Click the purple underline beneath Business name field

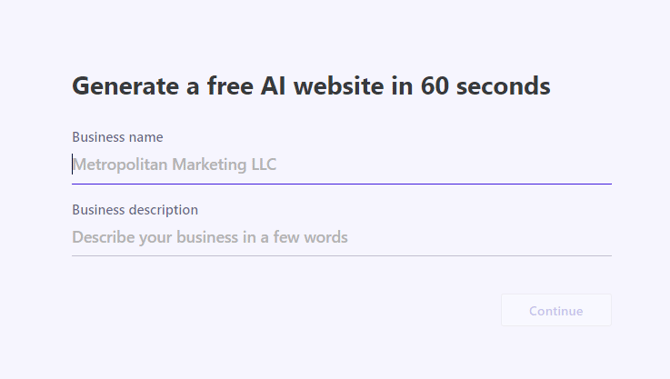point(341,184)
